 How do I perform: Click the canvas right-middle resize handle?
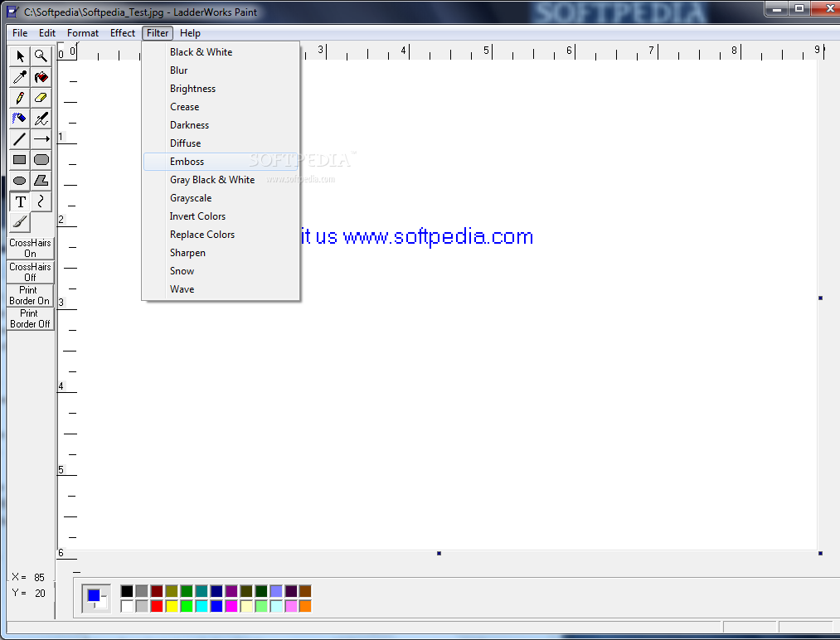(820, 298)
